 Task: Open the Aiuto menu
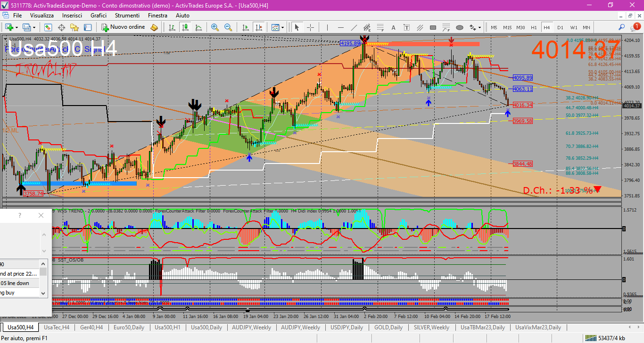[x=183, y=15]
